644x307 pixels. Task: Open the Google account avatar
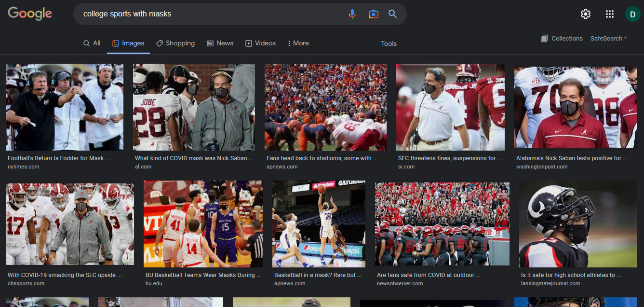pyautogui.click(x=632, y=14)
